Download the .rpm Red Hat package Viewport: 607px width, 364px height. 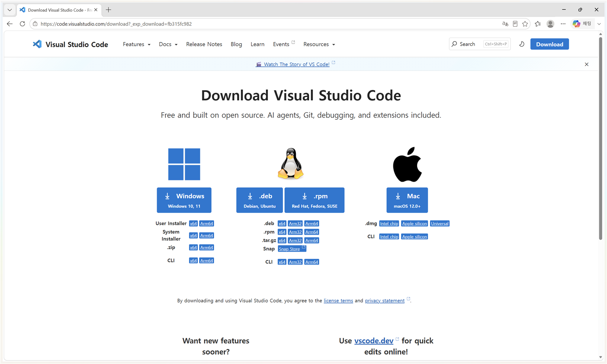coord(314,200)
